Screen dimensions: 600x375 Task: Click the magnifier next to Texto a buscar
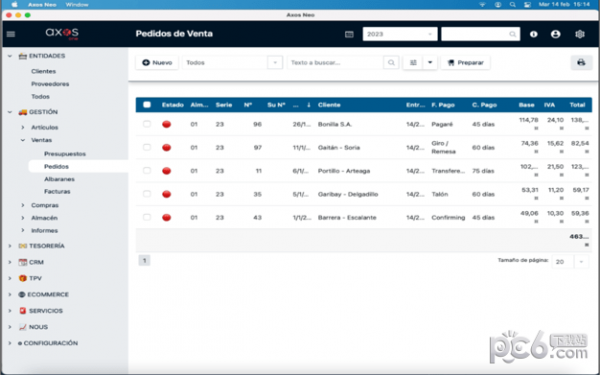[x=391, y=62]
